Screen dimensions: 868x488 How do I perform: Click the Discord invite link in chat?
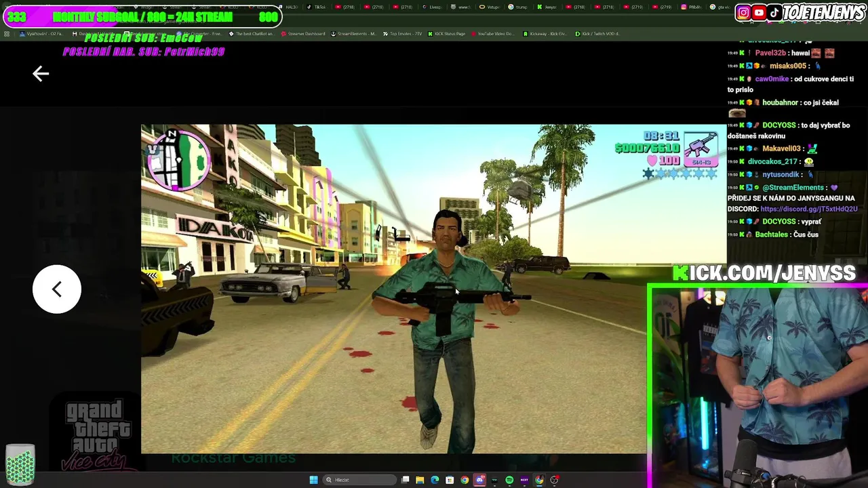(x=809, y=209)
